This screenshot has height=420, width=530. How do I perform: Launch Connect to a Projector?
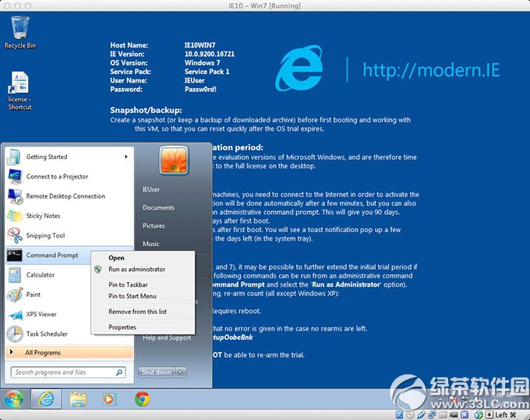click(x=69, y=176)
